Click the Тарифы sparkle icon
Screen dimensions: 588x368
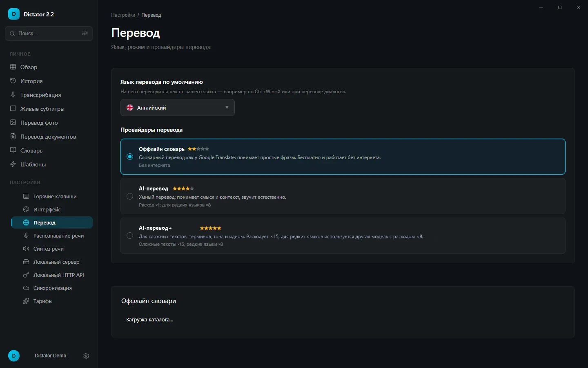point(26,301)
